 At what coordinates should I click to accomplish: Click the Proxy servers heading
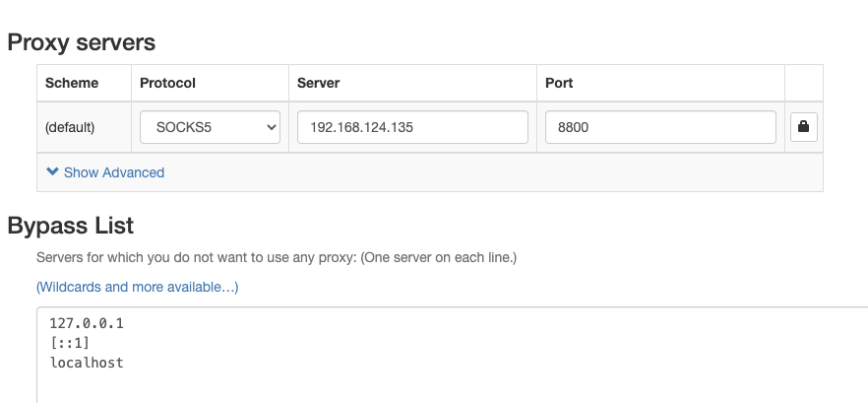point(82,42)
